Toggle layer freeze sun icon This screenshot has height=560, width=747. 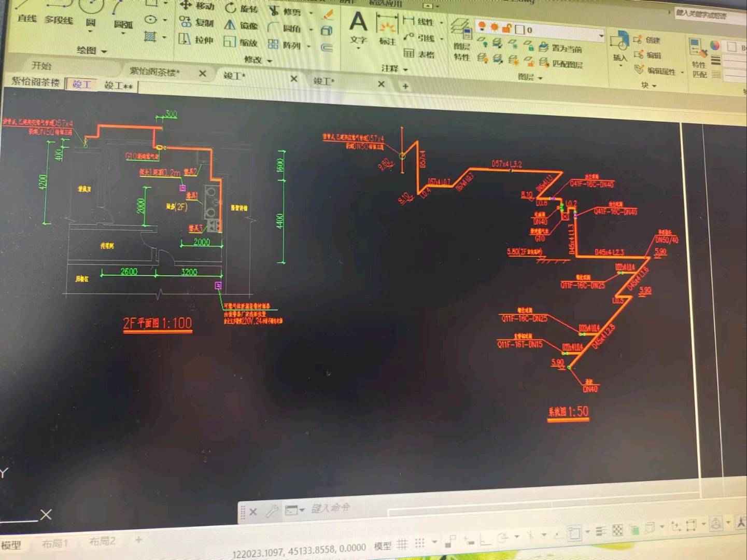495,27
